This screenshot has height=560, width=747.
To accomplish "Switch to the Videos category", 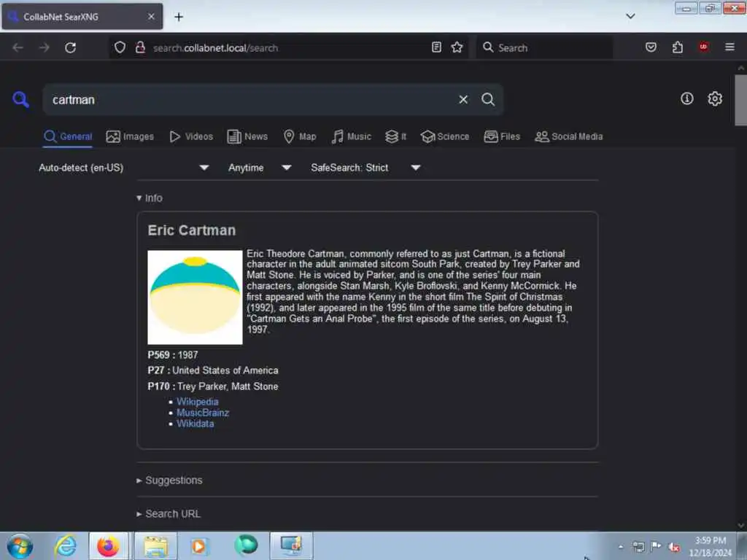I will (191, 136).
